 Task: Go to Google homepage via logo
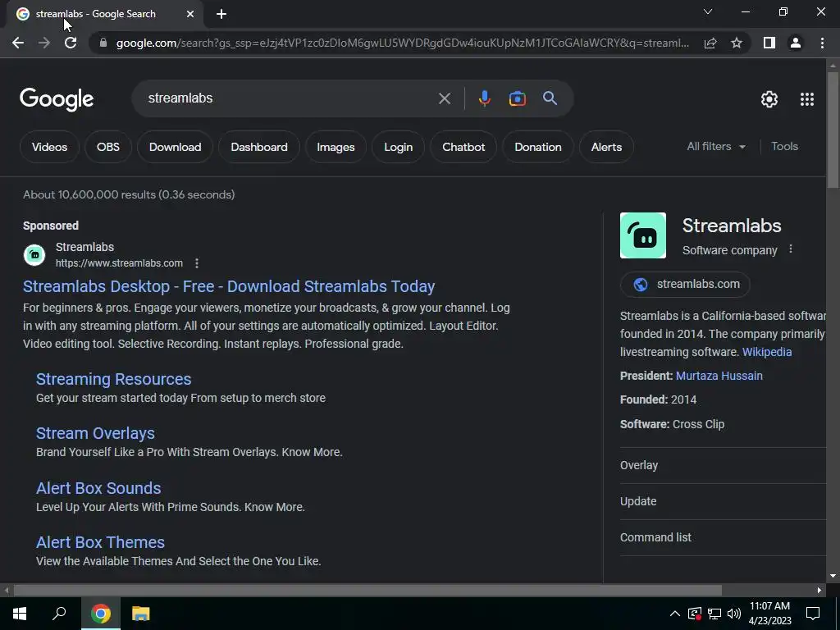[57, 99]
